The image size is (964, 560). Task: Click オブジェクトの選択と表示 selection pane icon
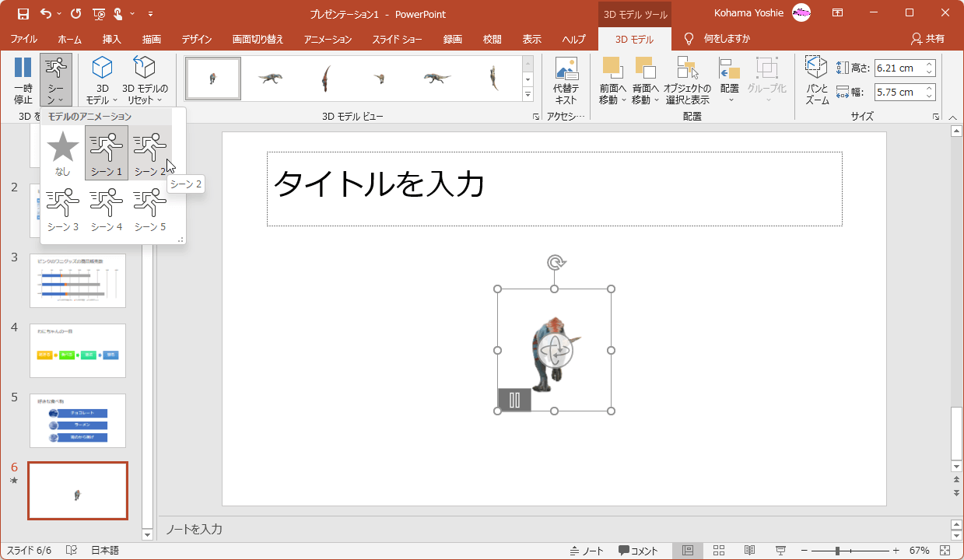687,79
